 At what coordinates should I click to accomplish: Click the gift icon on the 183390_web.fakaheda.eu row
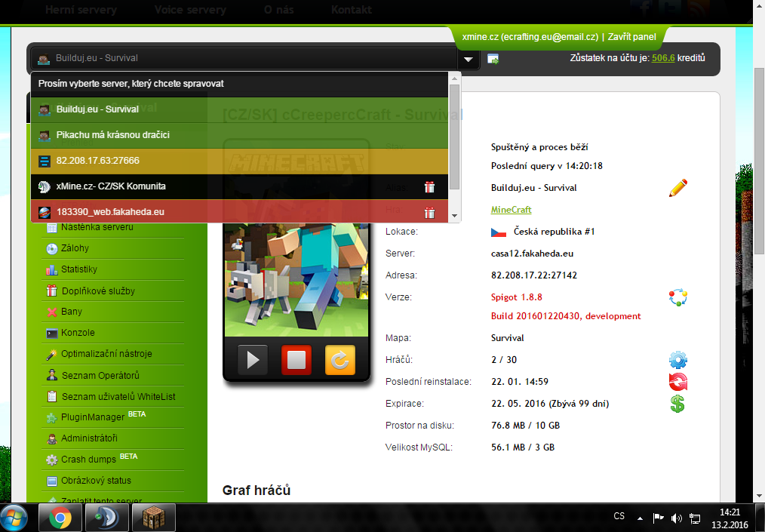[x=429, y=213]
